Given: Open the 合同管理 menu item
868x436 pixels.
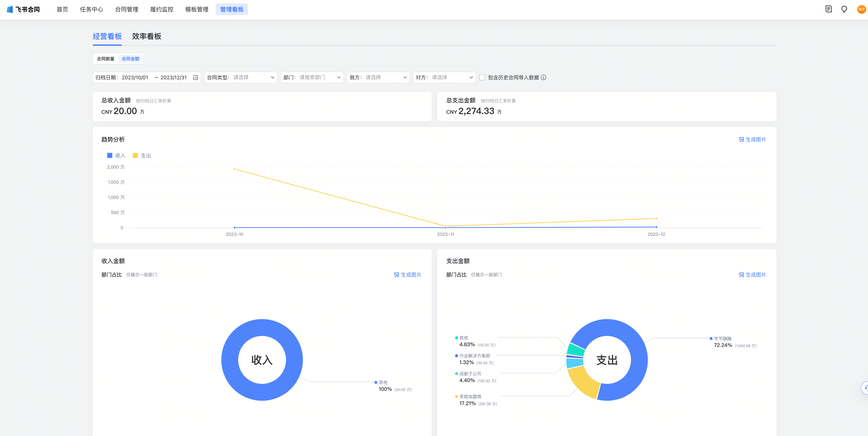Looking at the screenshot, I should [127, 9].
